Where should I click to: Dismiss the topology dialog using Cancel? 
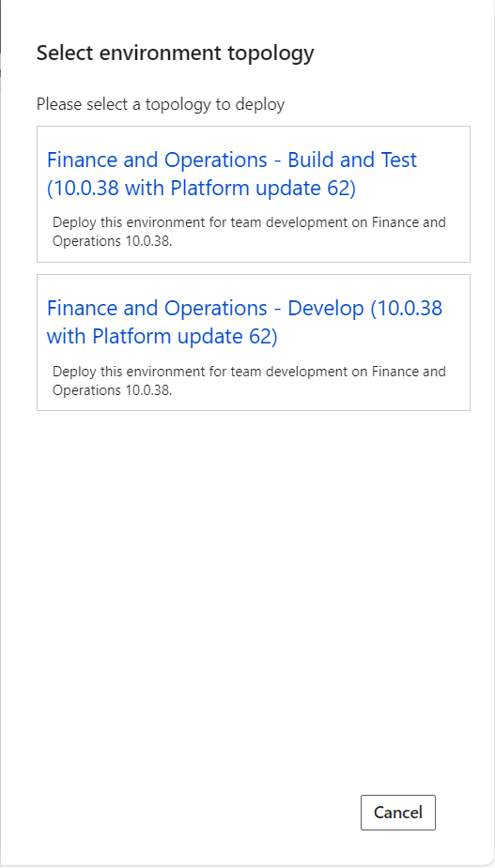398,812
